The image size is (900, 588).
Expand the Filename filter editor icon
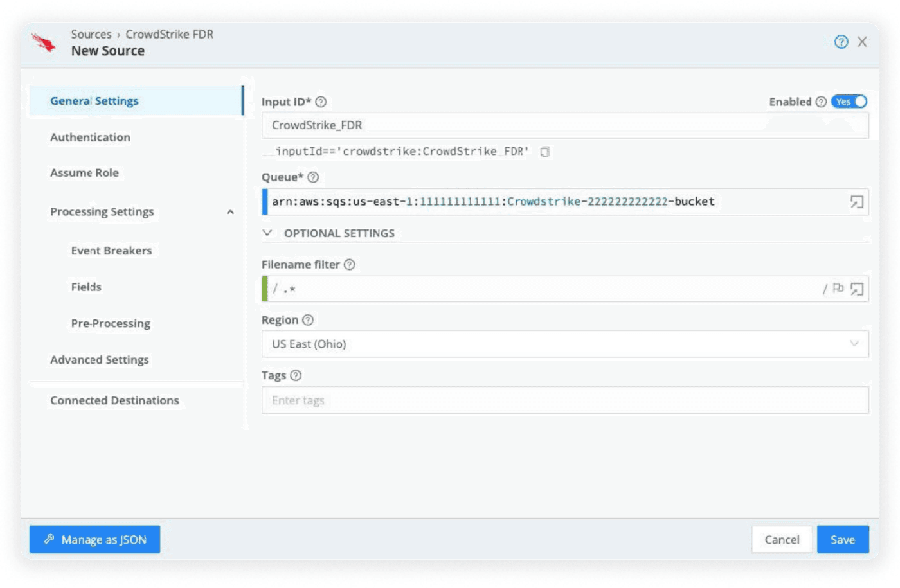click(x=856, y=289)
